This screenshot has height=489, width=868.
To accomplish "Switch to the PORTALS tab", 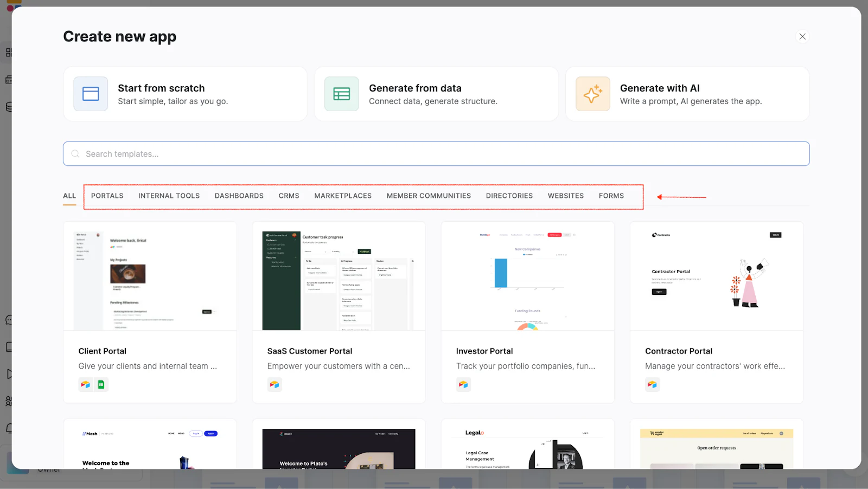I will pos(107,196).
